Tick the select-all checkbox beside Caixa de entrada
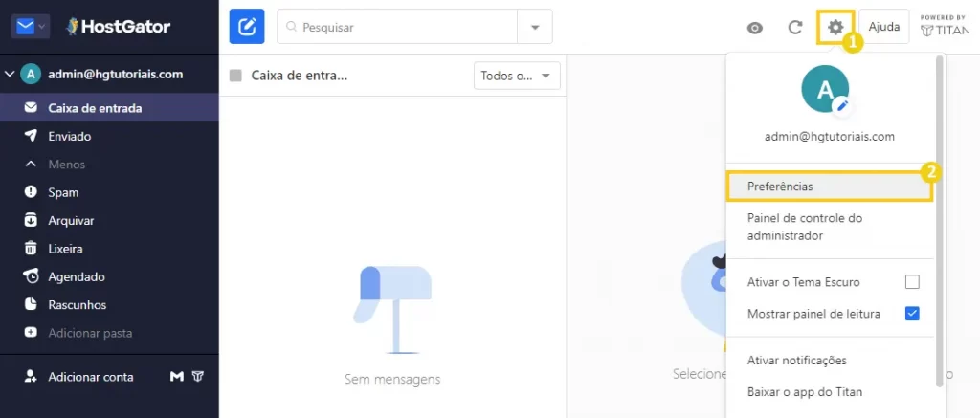Image resolution: width=980 pixels, height=418 pixels. [235, 76]
